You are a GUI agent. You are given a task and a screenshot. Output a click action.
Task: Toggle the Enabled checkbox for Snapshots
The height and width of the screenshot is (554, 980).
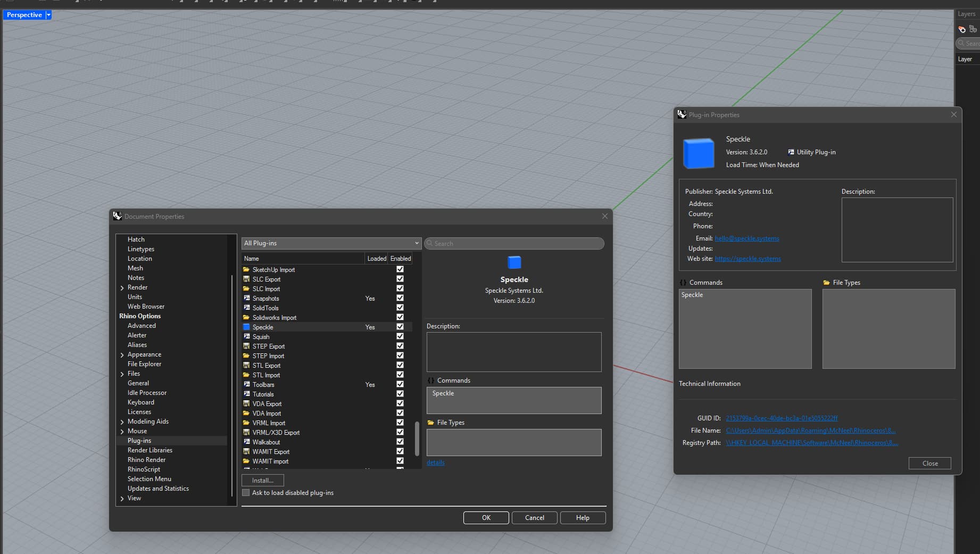[400, 298]
